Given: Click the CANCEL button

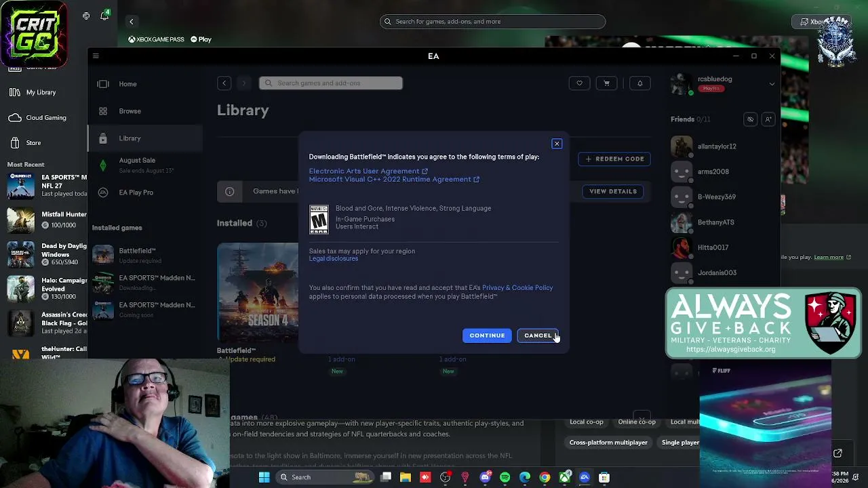Looking at the screenshot, I should click(538, 335).
